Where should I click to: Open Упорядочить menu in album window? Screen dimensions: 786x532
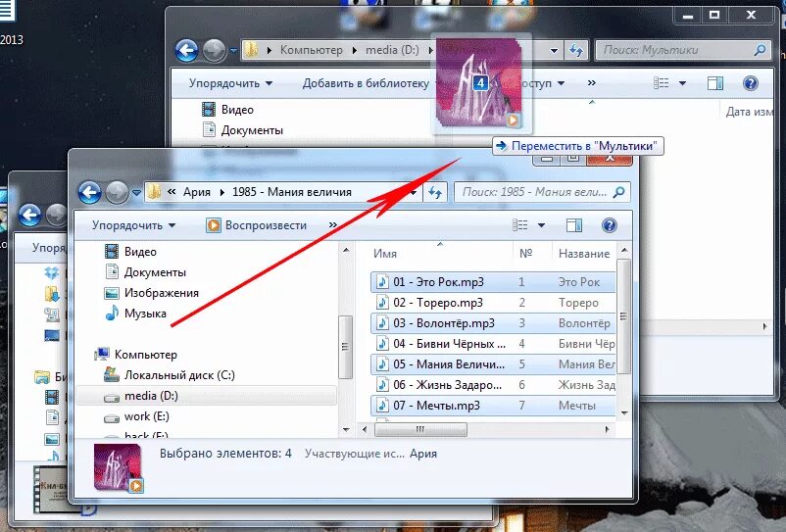point(133,225)
